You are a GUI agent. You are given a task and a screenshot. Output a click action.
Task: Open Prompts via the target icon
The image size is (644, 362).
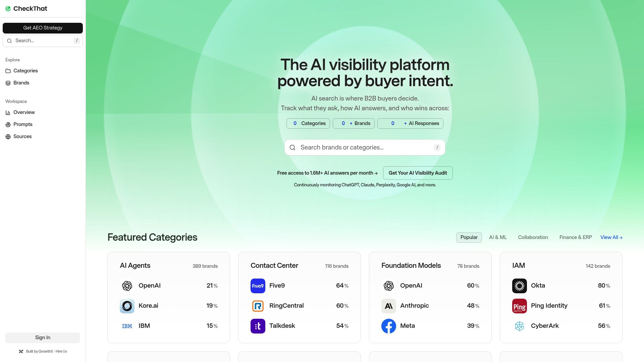click(x=8, y=124)
